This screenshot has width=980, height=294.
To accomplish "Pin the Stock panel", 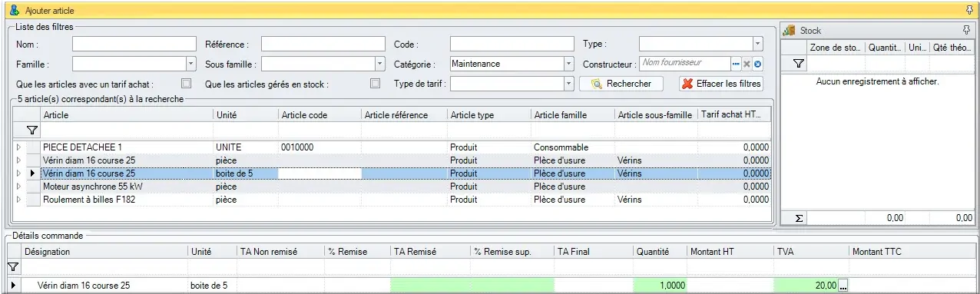I will tap(966, 30).
